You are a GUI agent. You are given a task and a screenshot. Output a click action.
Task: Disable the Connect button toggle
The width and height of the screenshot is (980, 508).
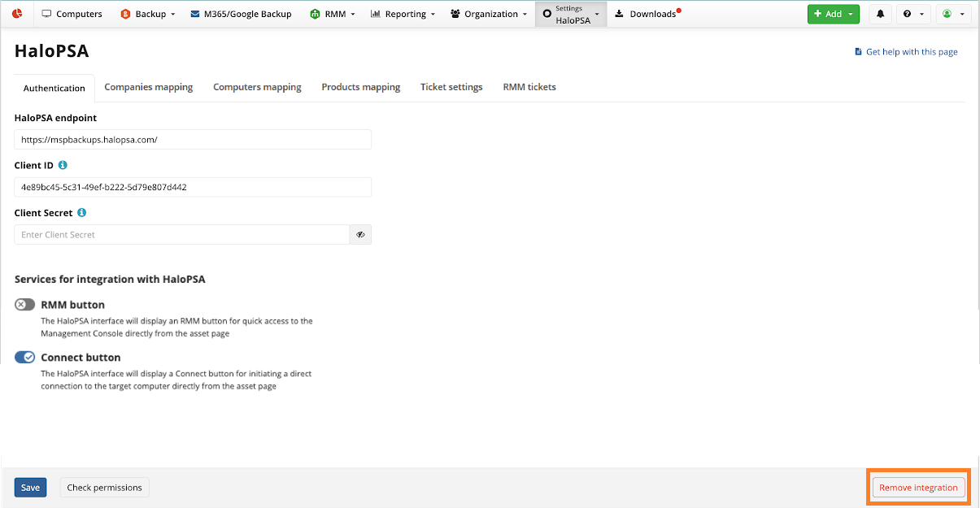[25, 357]
